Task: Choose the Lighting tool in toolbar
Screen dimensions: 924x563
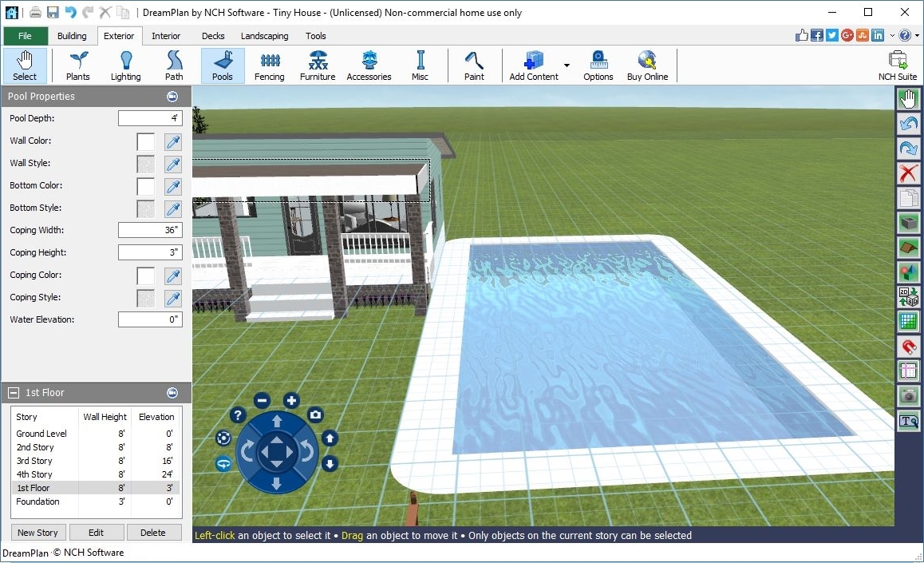Action: [125, 65]
